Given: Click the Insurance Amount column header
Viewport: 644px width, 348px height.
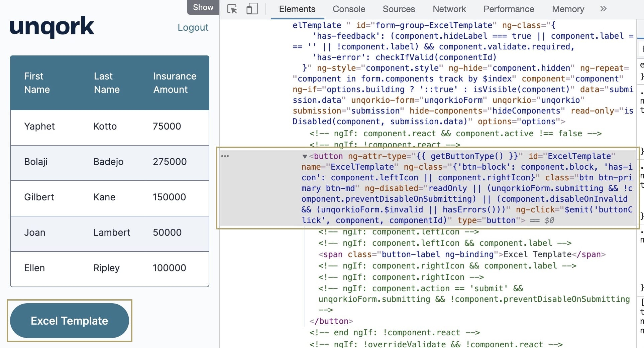Looking at the screenshot, I should pos(175,83).
